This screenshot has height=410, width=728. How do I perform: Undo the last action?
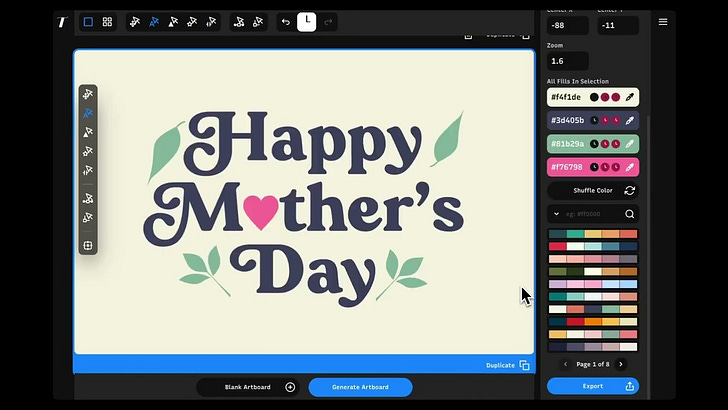[286, 22]
